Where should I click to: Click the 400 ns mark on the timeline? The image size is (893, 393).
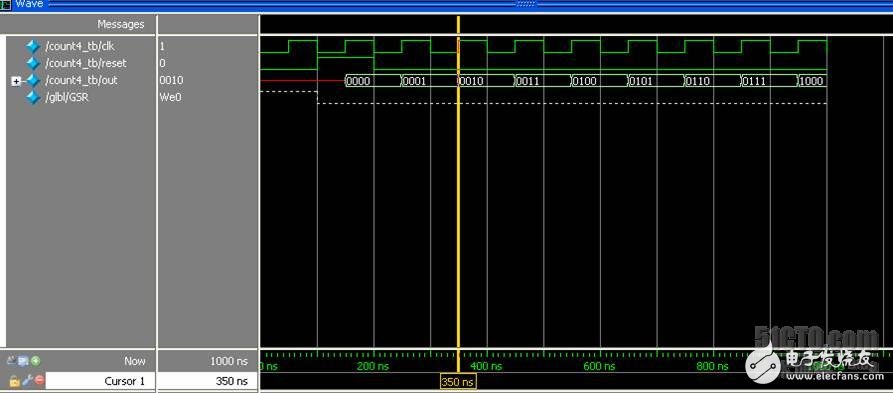(x=486, y=366)
